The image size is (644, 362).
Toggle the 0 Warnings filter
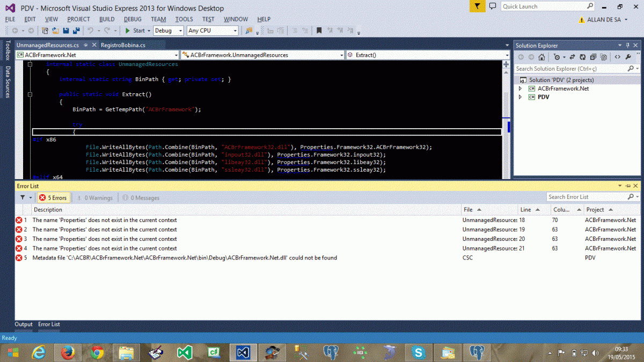coord(94,198)
